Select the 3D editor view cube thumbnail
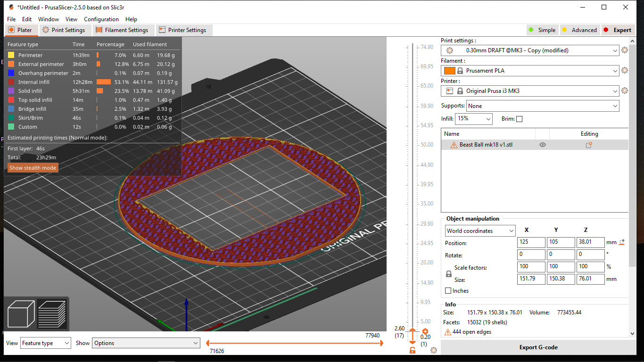Image resolution: width=644 pixels, height=362 pixels. click(21, 313)
